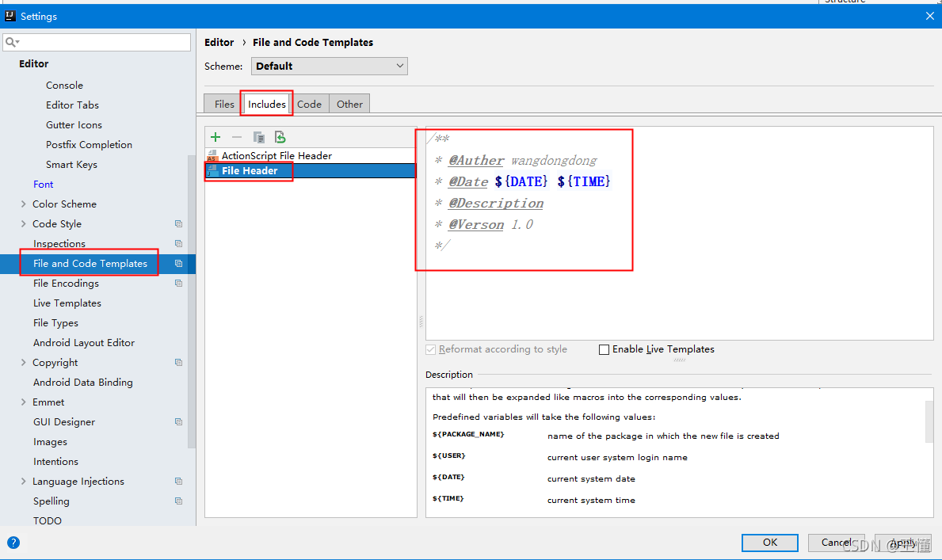Open Live Templates settings
Image resolution: width=942 pixels, height=560 pixels.
pos(67,303)
